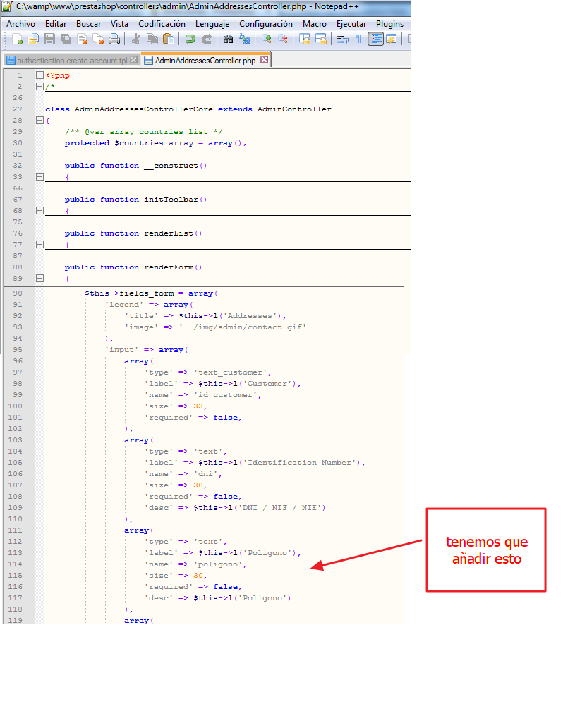Click the 'Identification Number' label string

pyautogui.click(x=300, y=463)
